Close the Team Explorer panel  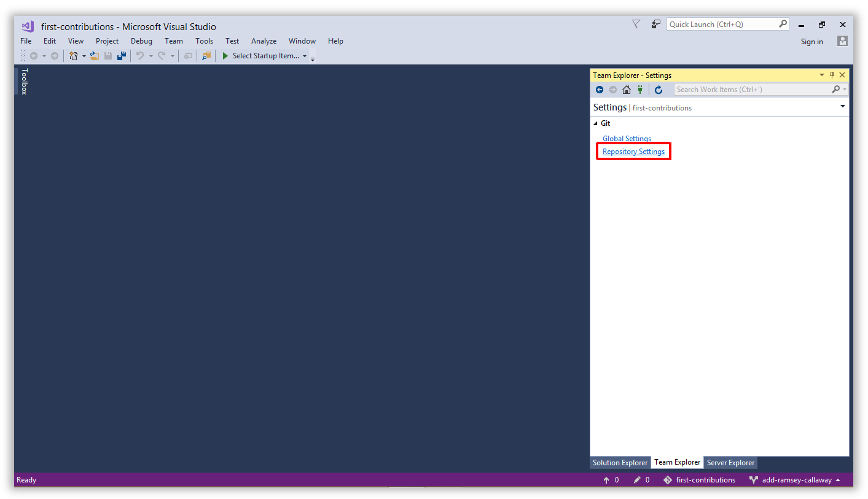pyautogui.click(x=842, y=75)
